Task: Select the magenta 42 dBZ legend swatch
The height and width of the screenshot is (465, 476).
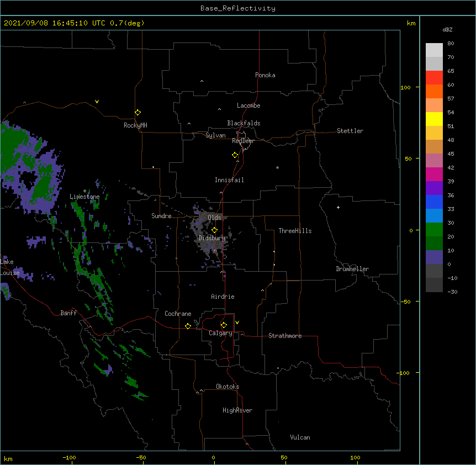Action: coord(434,174)
